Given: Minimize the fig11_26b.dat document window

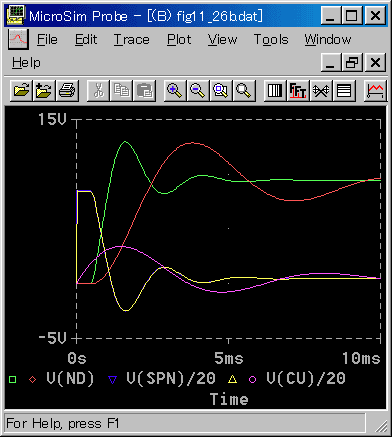Looking at the screenshot, I should pos(330,62).
